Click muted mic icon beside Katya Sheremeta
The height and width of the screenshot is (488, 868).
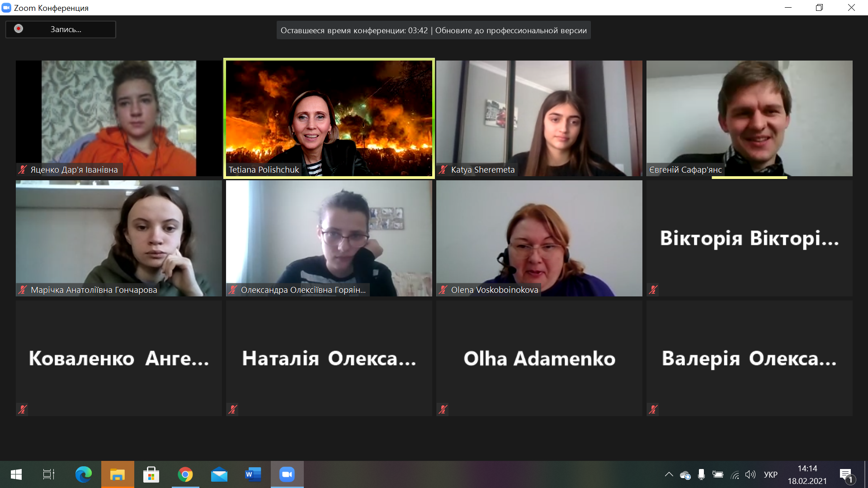click(x=443, y=170)
